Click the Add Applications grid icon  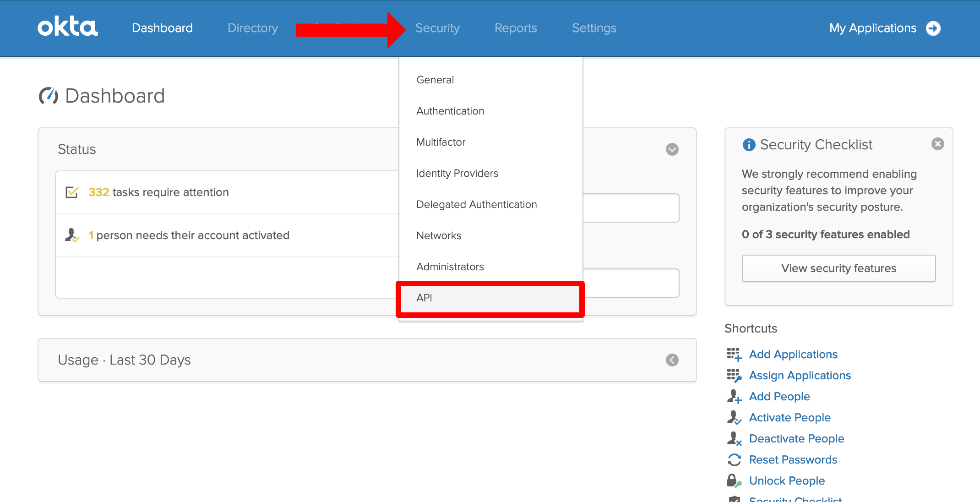tap(734, 355)
